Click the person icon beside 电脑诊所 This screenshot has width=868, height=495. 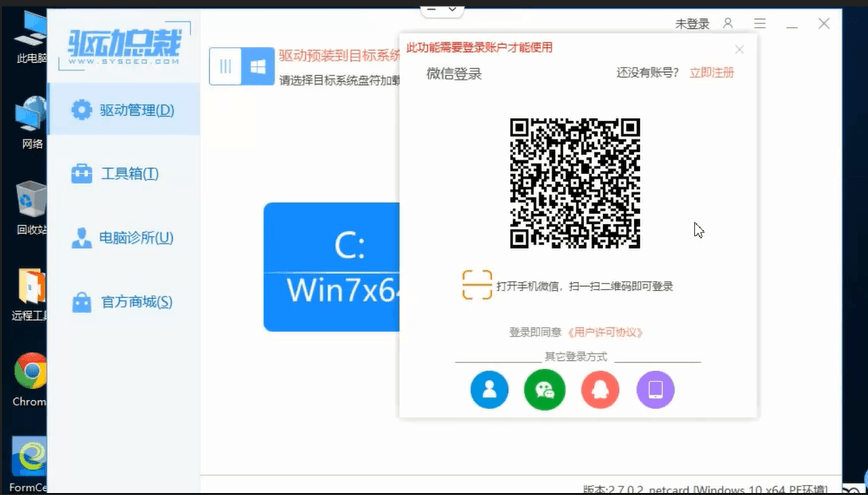click(82, 238)
